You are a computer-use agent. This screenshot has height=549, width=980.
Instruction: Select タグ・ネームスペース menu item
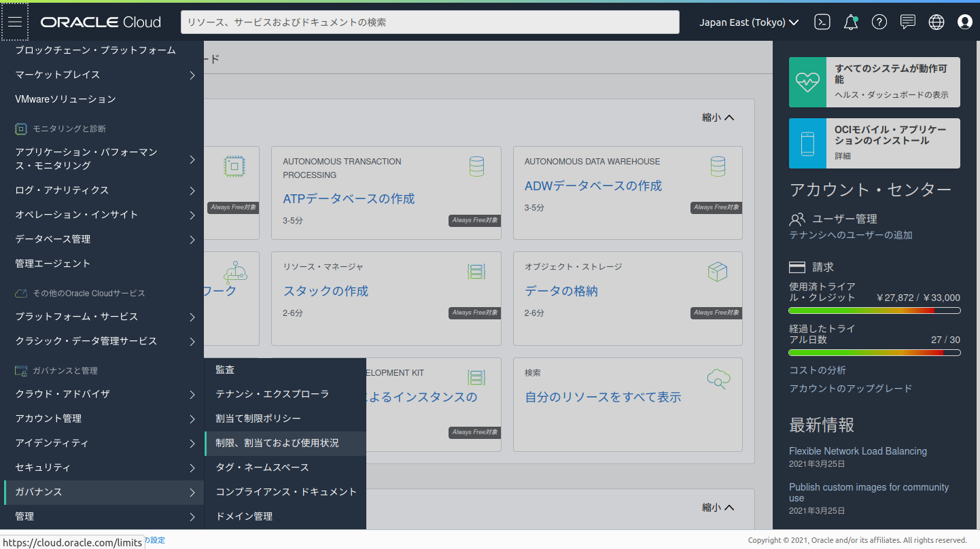pos(285,467)
